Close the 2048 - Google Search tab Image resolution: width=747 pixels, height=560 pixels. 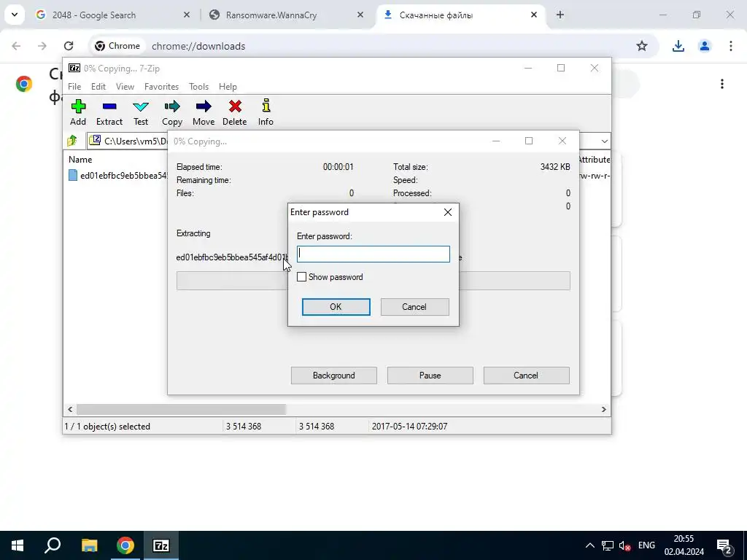coord(187,15)
